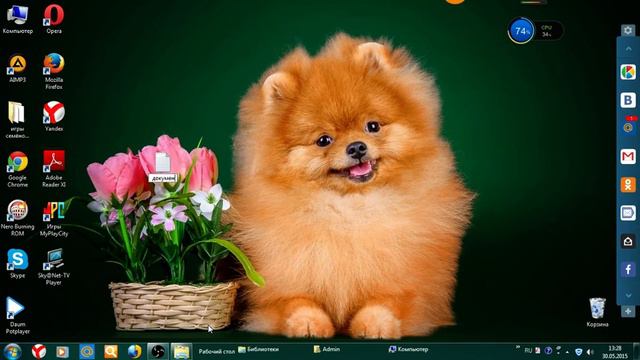Open Odnoklassniki from the sidebar
This screenshot has width=640, height=360.
click(x=628, y=184)
